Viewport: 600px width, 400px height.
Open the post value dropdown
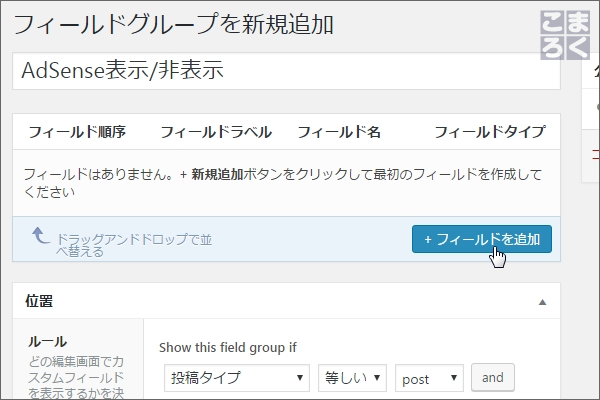(x=429, y=378)
